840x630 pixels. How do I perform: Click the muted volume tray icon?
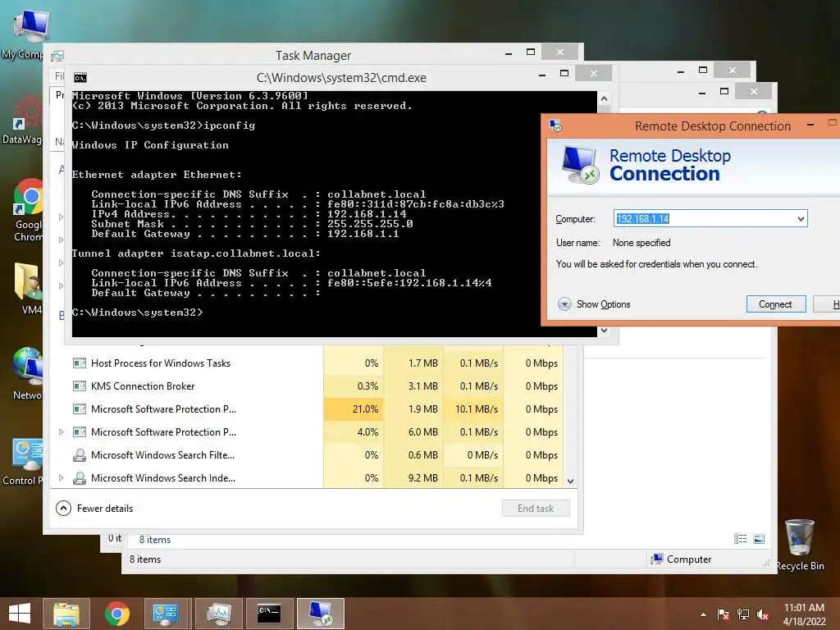coord(764,614)
